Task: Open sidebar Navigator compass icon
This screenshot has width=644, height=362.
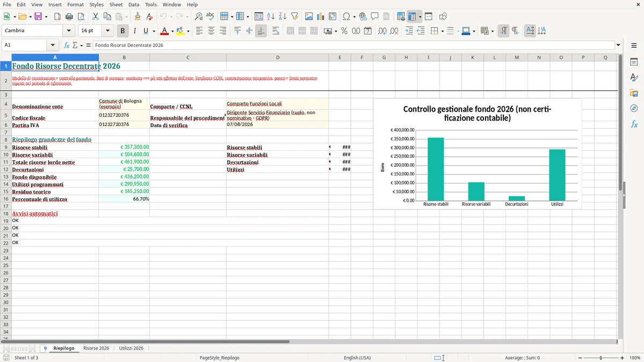Action: click(x=634, y=108)
